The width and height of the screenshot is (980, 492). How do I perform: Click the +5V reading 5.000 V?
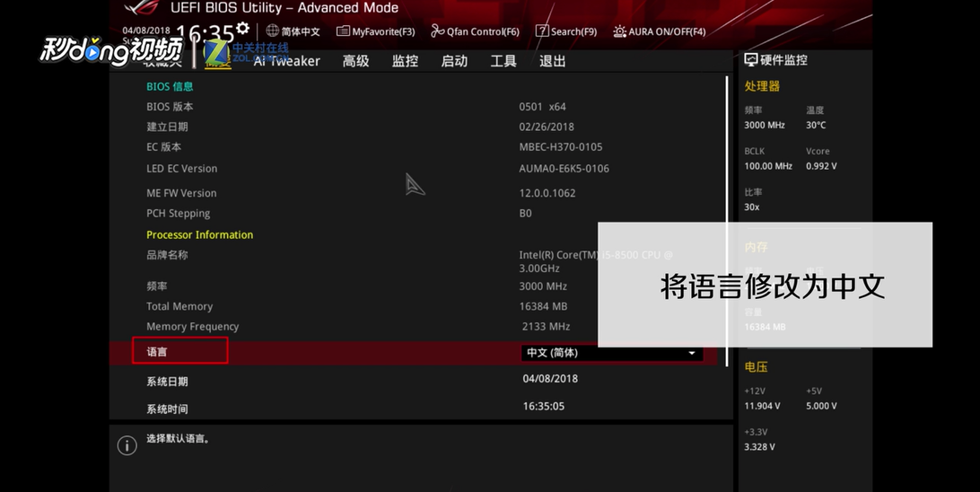821,406
